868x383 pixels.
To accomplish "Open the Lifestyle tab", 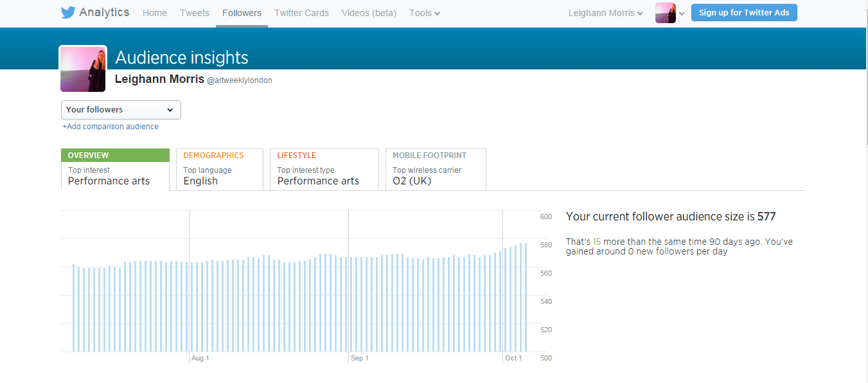I will click(x=324, y=169).
